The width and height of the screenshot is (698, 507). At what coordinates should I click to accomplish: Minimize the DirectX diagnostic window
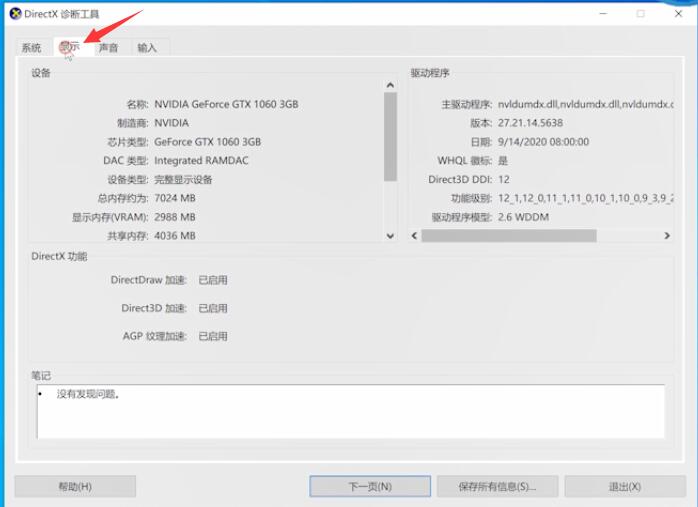(603, 14)
